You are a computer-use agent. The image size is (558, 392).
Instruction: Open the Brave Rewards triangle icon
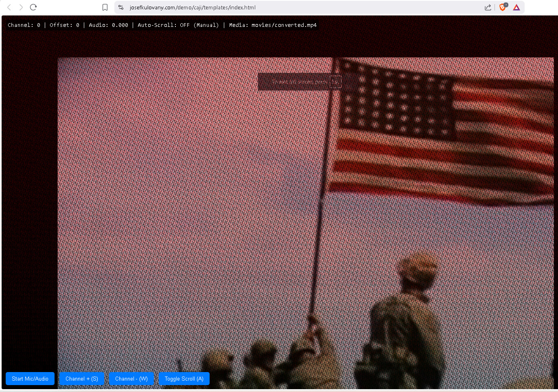[x=516, y=7]
